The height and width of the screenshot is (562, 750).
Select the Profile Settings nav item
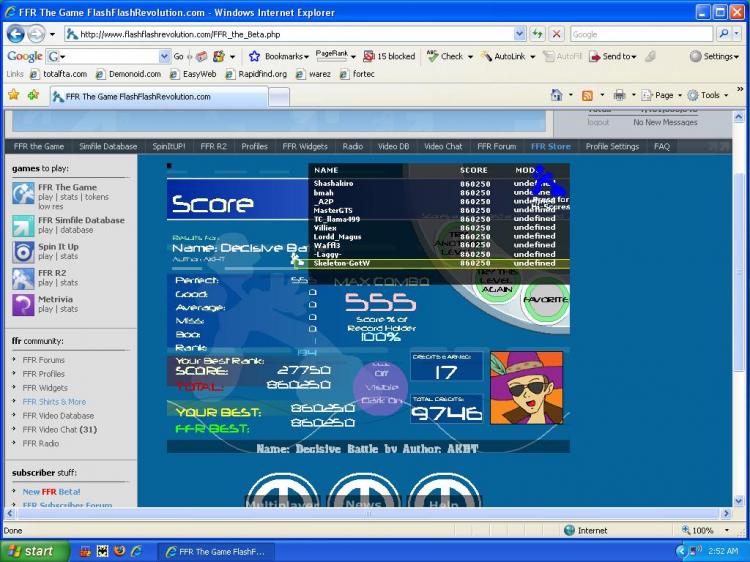point(612,146)
